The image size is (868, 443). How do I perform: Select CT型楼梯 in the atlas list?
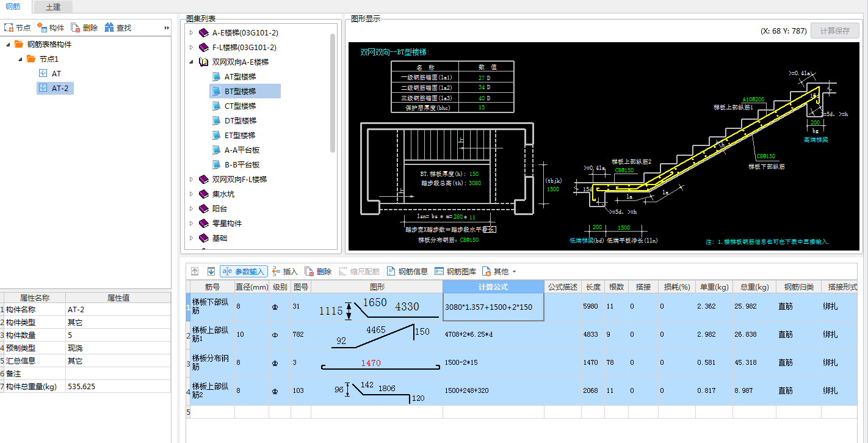point(240,106)
